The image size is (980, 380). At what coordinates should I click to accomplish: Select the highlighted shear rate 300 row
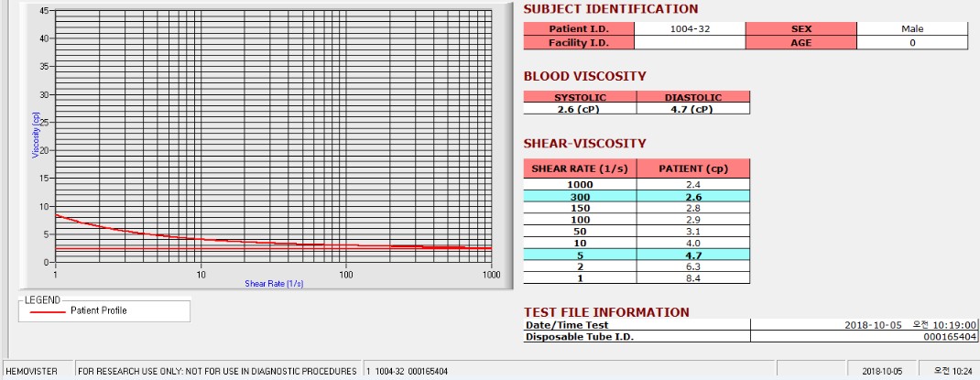click(637, 196)
